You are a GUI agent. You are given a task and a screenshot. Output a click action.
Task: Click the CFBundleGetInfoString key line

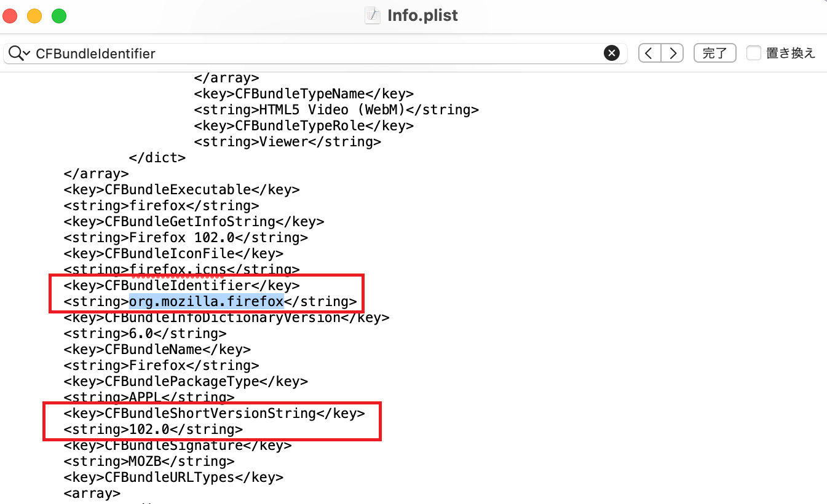(194, 222)
